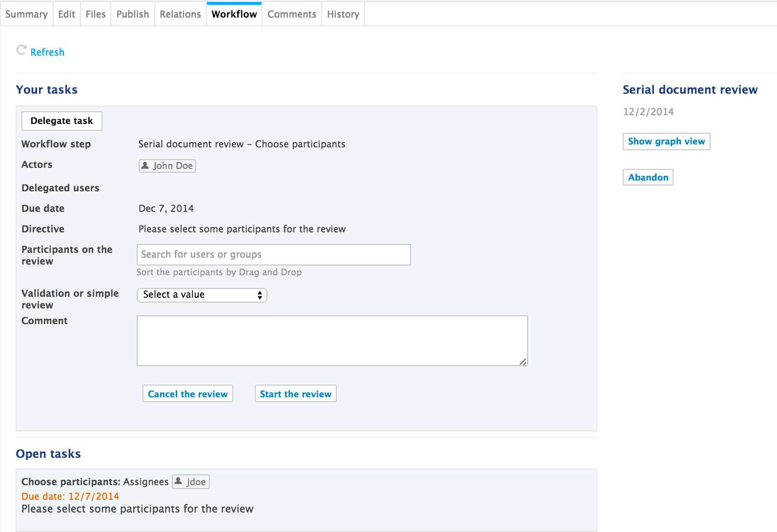Click Cancel the review button

[188, 394]
